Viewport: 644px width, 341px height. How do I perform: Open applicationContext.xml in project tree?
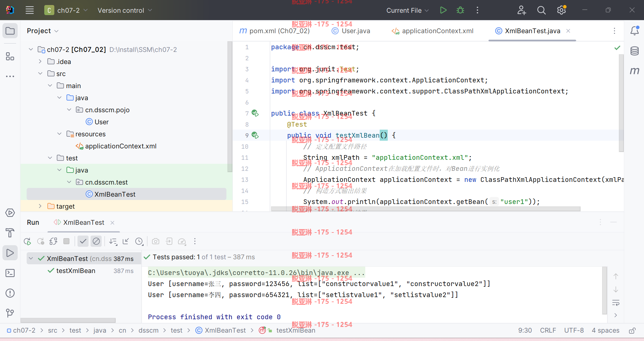116,146
